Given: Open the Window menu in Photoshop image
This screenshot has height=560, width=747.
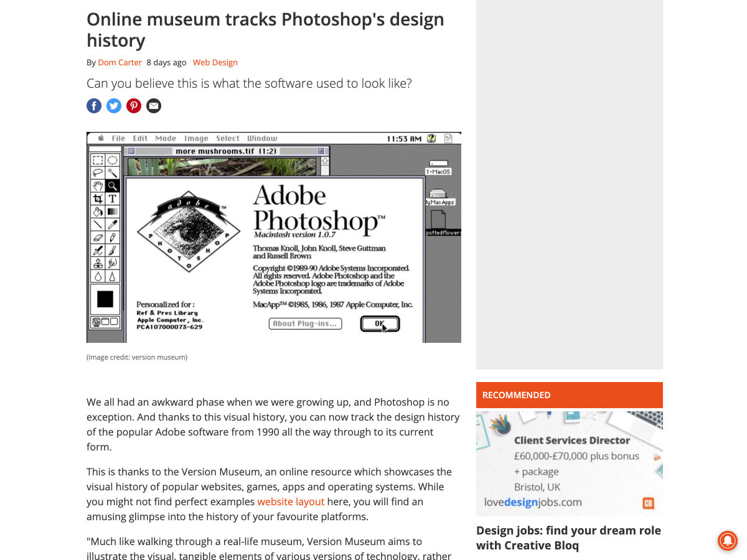Looking at the screenshot, I should (262, 138).
